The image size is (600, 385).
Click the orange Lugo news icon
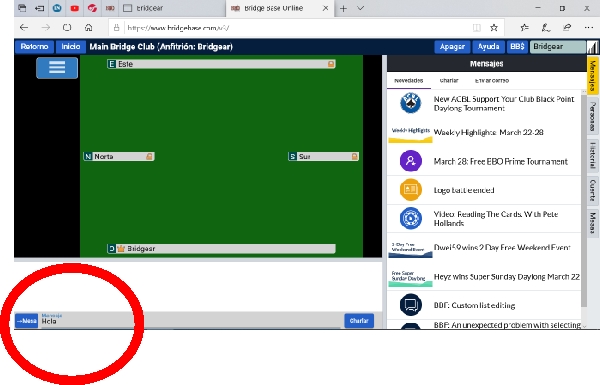click(411, 189)
